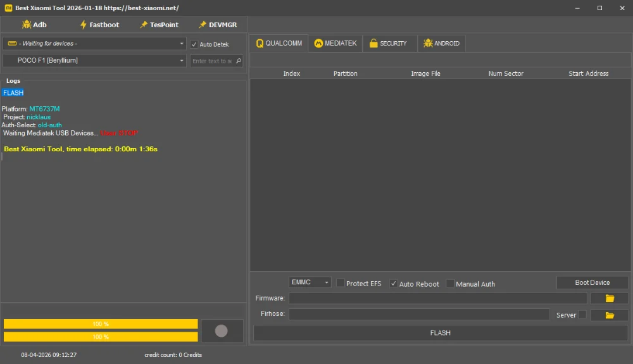633x364 pixels.
Task: Click the Firmware path input field
Action: click(437, 298)
